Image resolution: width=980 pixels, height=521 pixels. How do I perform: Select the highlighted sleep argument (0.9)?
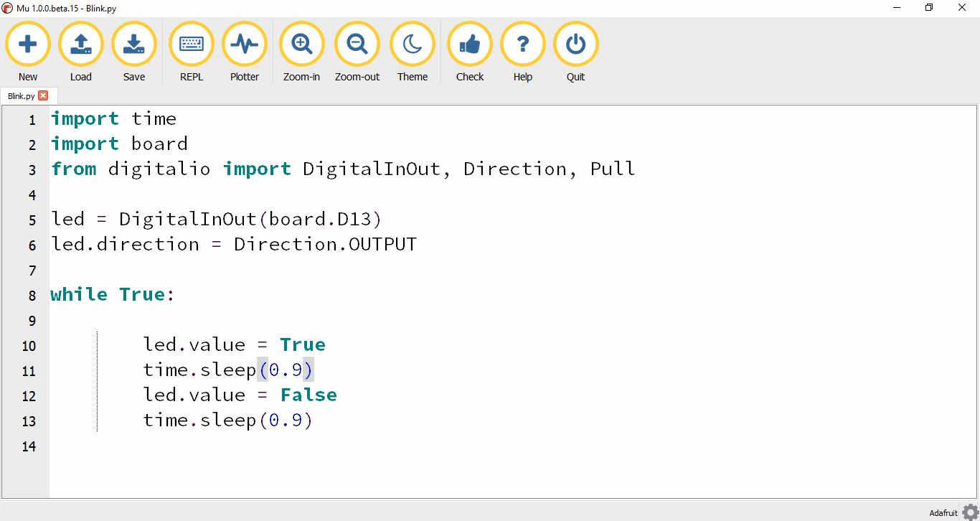coord(286,369)
